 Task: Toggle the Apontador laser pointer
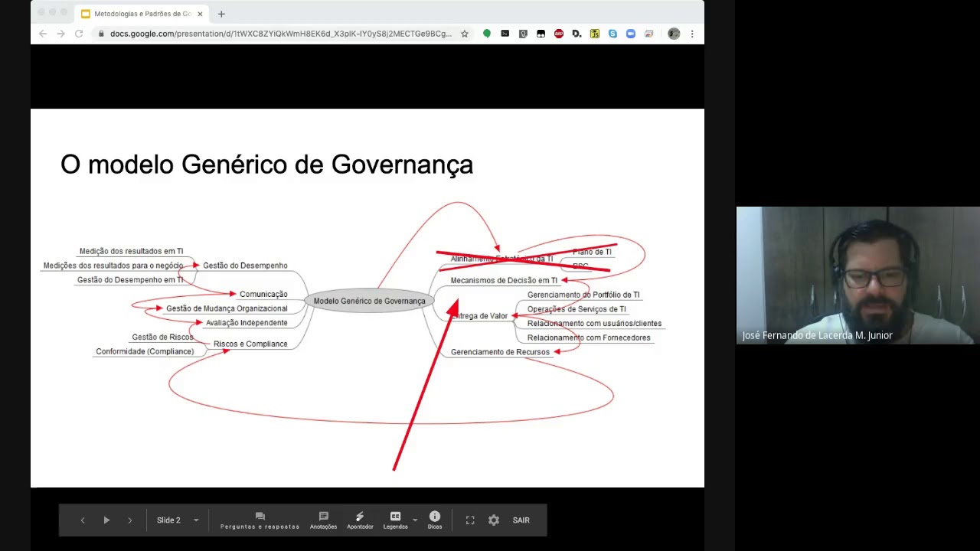[360, 520]
